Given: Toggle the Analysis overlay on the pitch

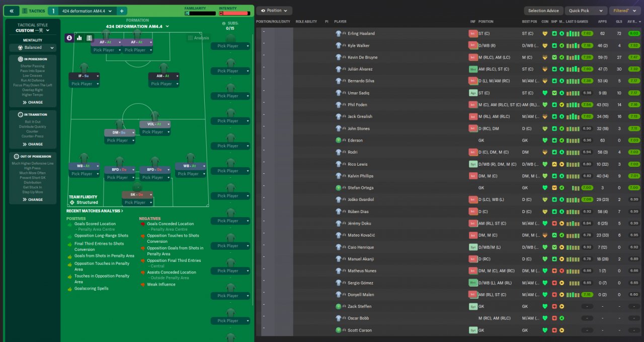Looking at the screenshot, I should [198, 38].
